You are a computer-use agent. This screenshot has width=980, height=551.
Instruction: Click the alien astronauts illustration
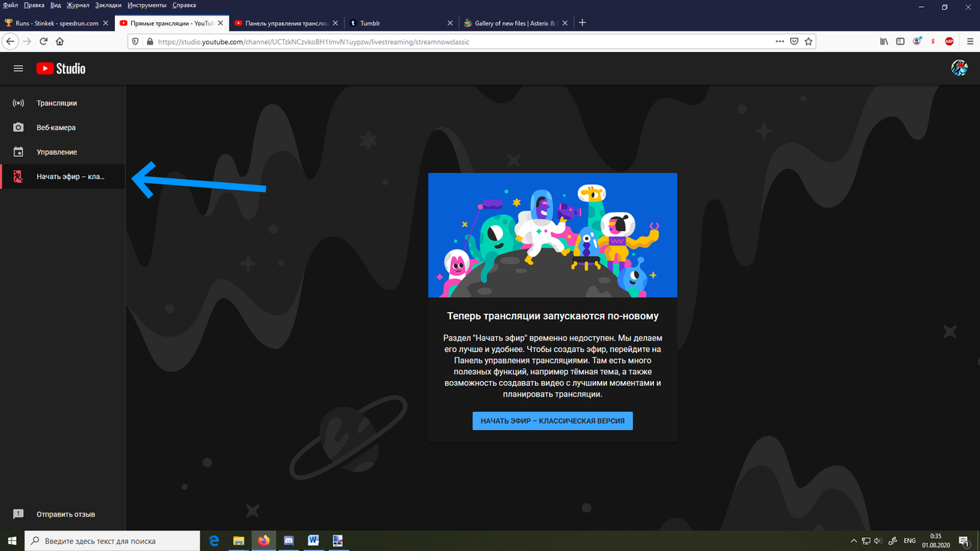tap(553, 235)
